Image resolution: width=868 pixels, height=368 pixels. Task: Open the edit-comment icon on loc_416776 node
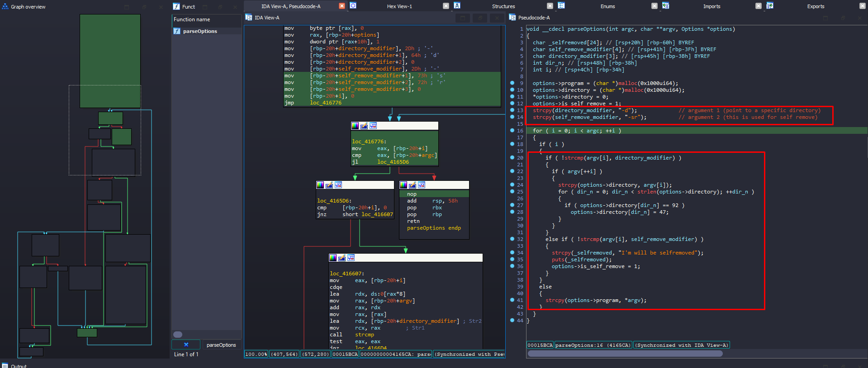click(x=364, y=126)
